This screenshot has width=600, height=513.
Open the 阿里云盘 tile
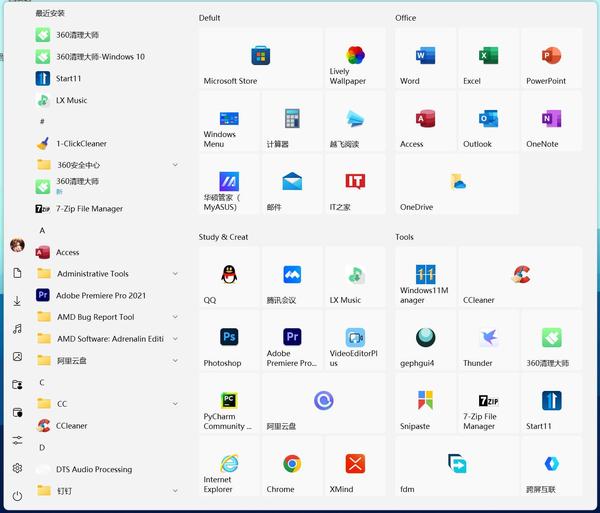[324, 404]
